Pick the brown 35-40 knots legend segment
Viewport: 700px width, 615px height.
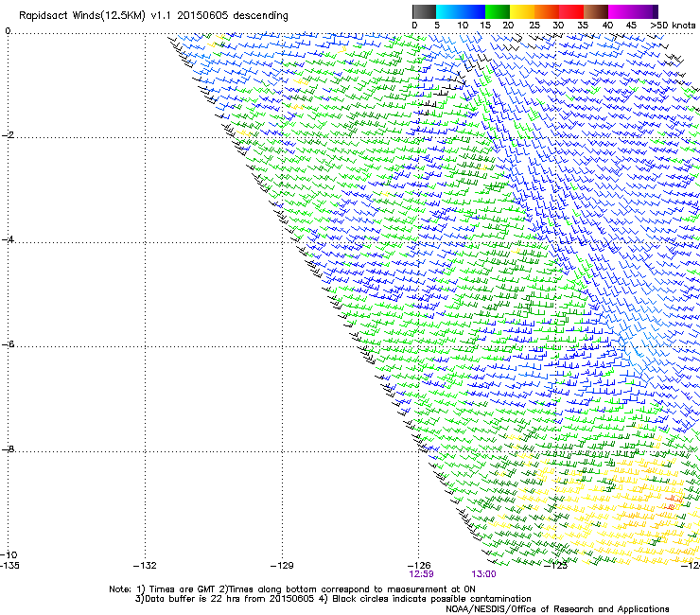[x=596, y=11]
